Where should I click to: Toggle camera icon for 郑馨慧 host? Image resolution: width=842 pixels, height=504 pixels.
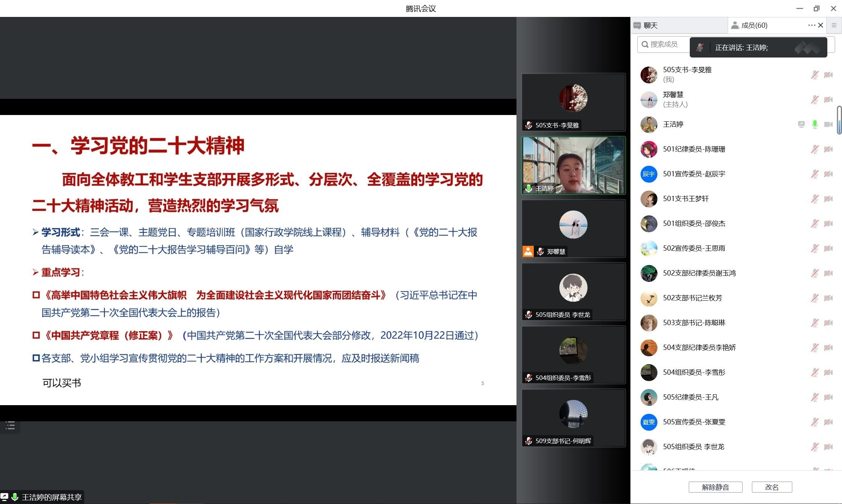828,100
